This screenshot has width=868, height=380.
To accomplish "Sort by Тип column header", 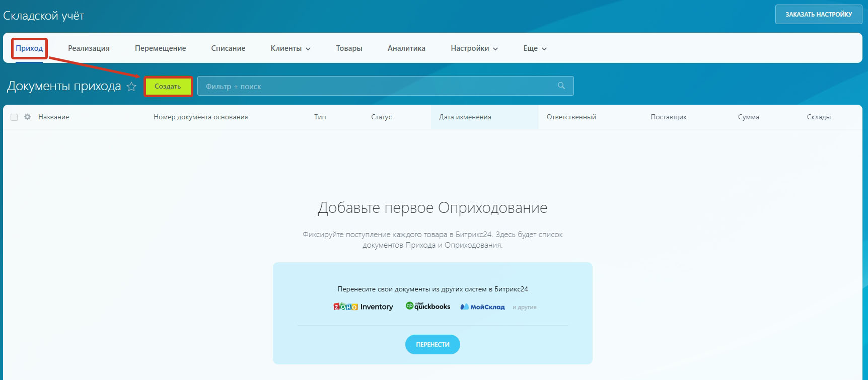I will 320,117.
